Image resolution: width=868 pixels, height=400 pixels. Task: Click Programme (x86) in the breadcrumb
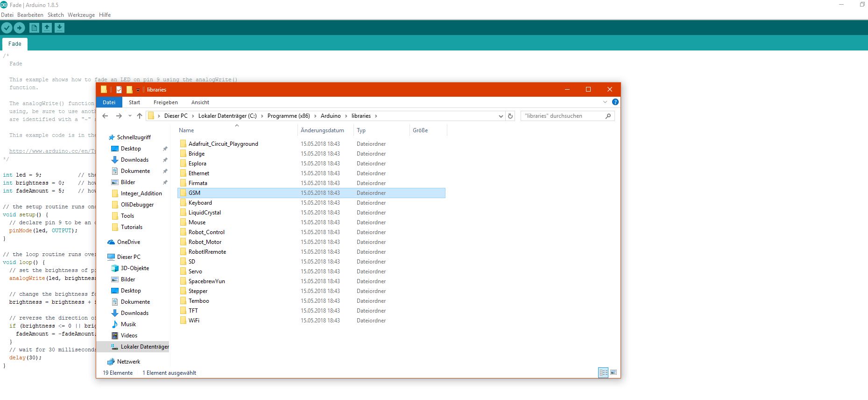289,116
